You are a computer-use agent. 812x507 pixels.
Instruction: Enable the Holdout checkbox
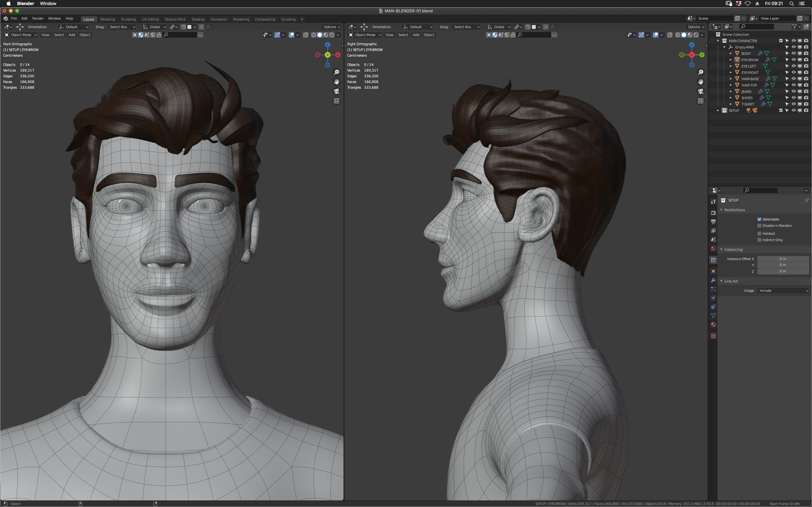[759, 234]
